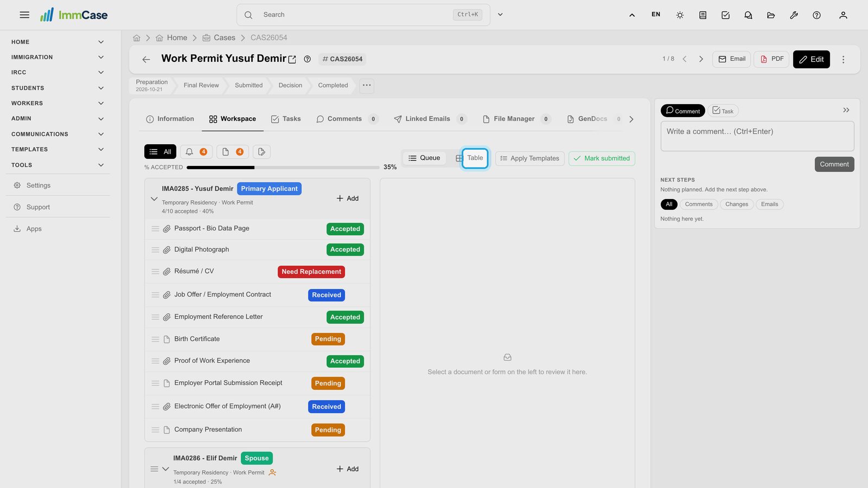Expand the IMMIGRATION sidebar section
Screen dimensions: 868x488
point(57,57)
